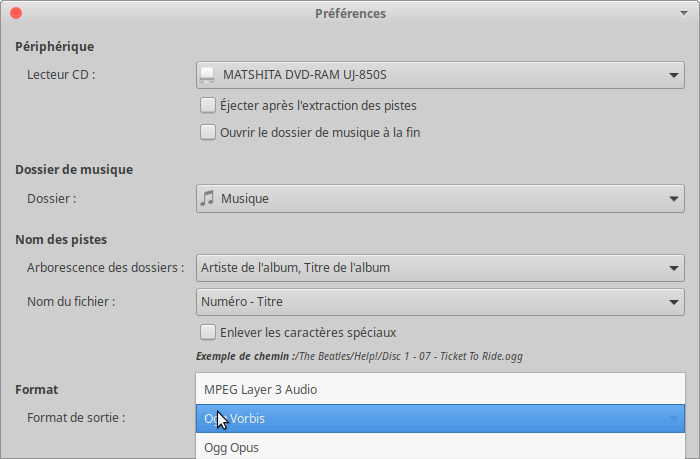Toggle Ouvrir le dossier de musique à la fin

pos(208,132)
